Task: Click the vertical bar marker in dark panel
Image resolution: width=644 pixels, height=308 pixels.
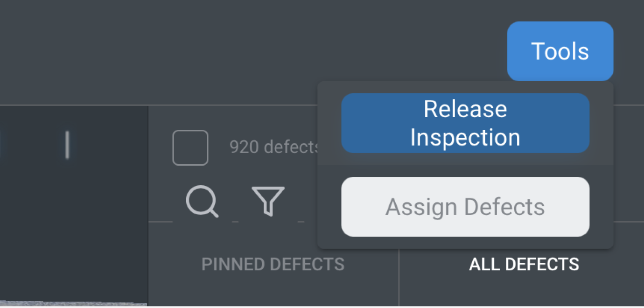Action: click(x=67, y=144)
